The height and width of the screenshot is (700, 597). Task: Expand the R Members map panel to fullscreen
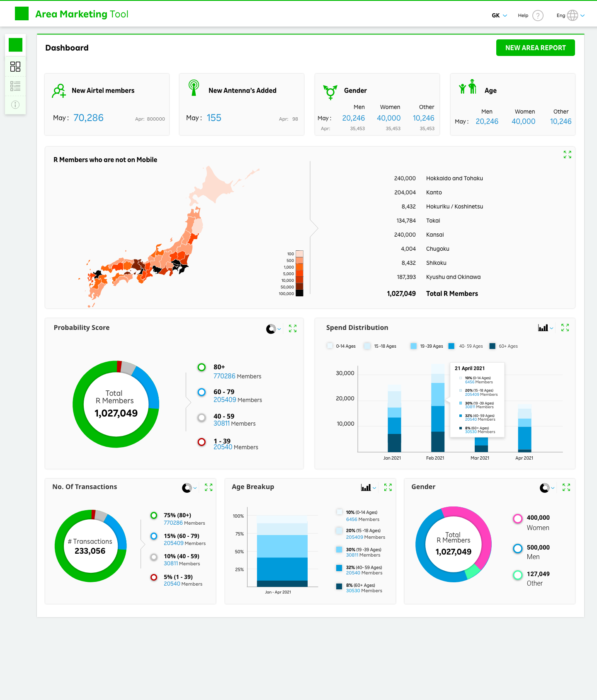pos(567,155)
